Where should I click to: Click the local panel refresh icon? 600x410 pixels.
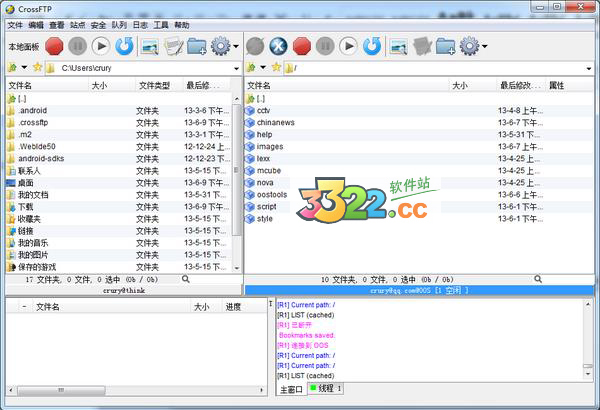124,46
